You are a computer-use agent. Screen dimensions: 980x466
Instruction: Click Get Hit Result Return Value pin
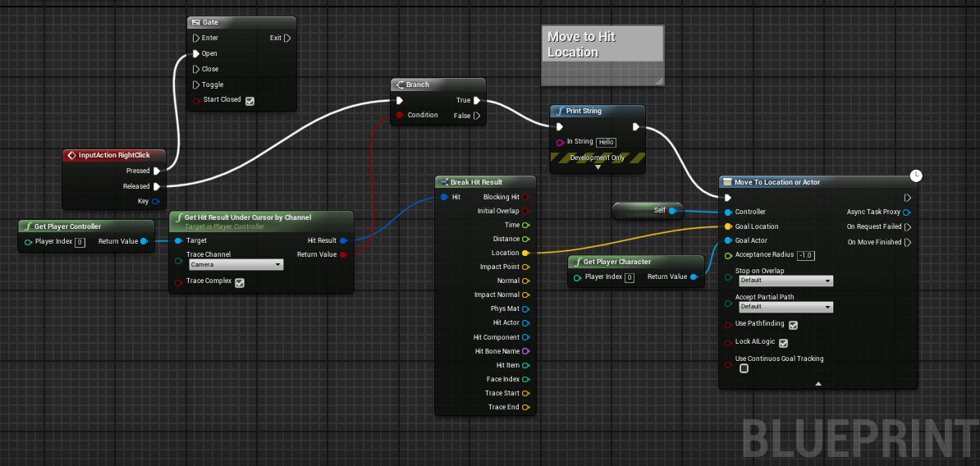[343, 254]
